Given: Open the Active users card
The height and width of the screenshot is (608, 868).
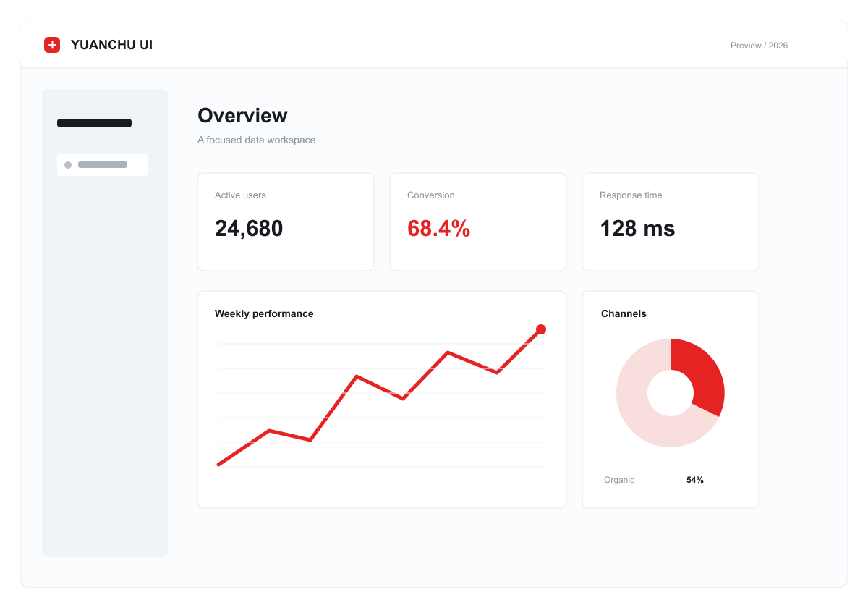Looking at the screenshot, I should [286, 221].
